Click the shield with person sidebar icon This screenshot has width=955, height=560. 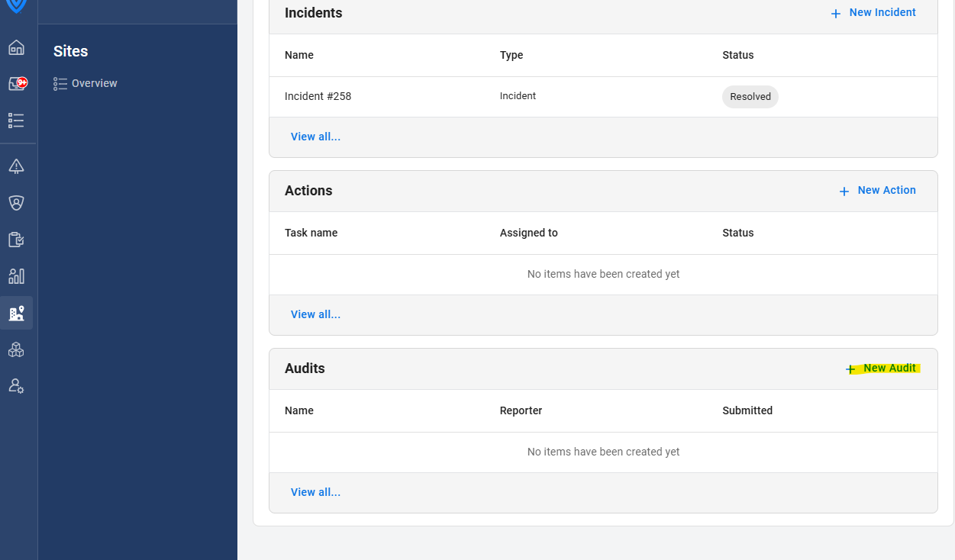click(16, 203)
